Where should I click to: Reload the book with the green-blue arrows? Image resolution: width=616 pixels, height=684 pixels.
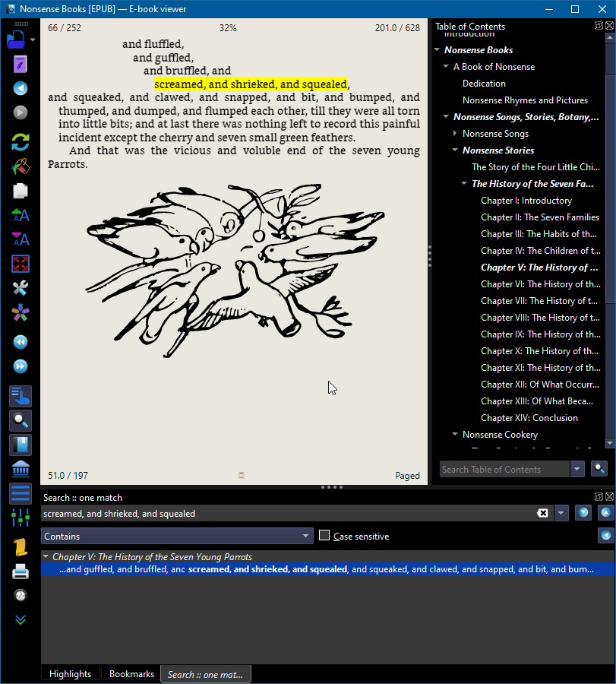(x=20, y=142)
